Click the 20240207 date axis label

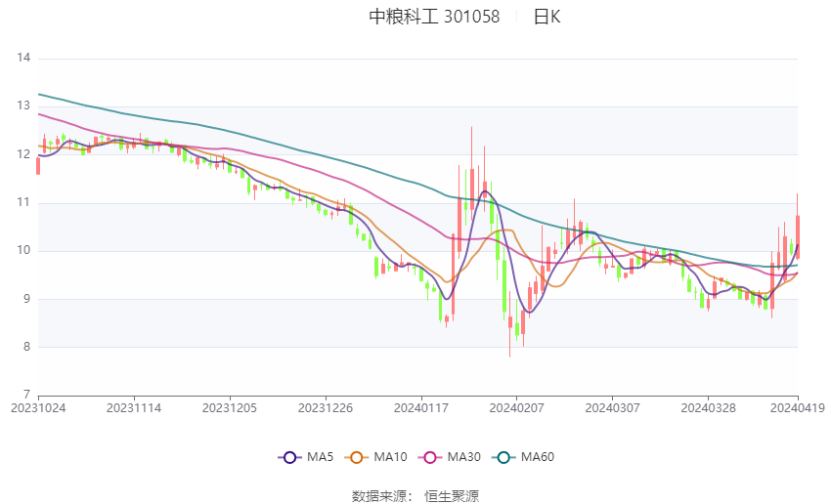pyautogui.click(x=517, y=408)
